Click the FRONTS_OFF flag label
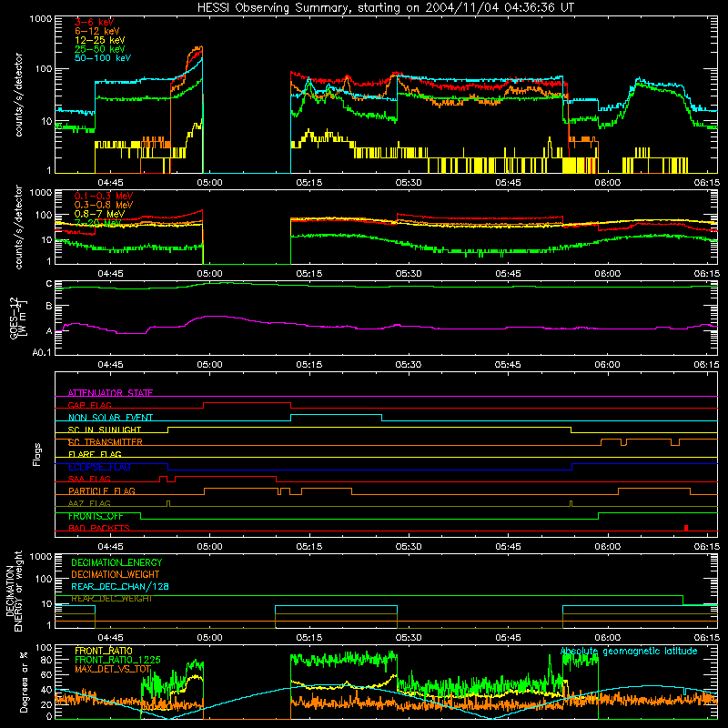728x728 pixels. pos(96,516)
